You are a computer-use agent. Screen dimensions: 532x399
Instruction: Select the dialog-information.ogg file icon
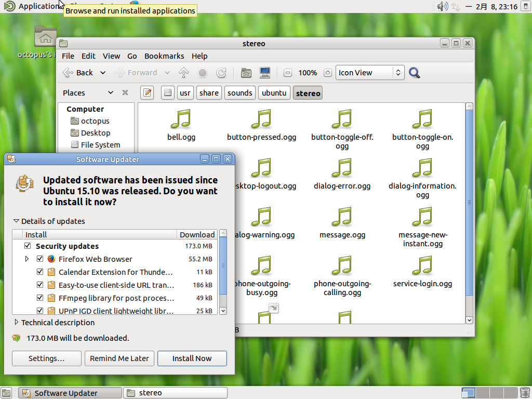point(422,168)
